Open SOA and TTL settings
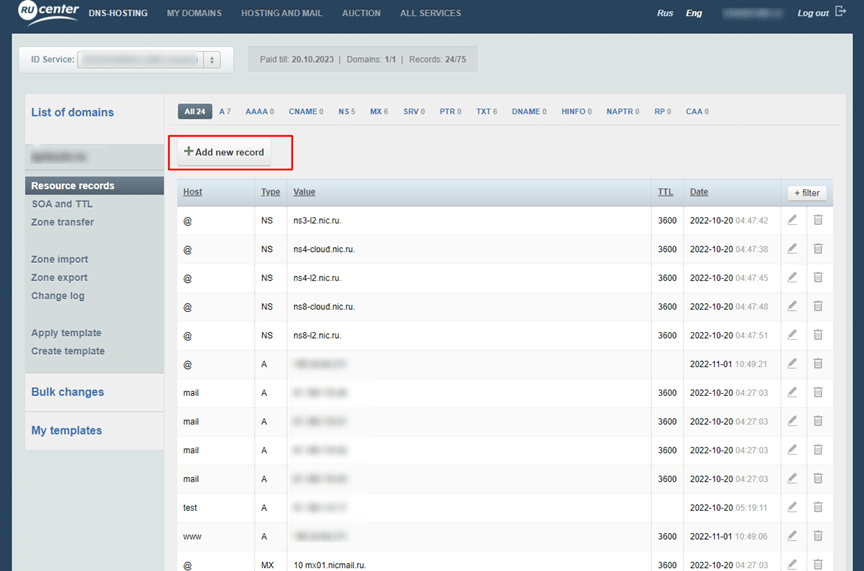The image size is (864, 571). coord(62,204)
